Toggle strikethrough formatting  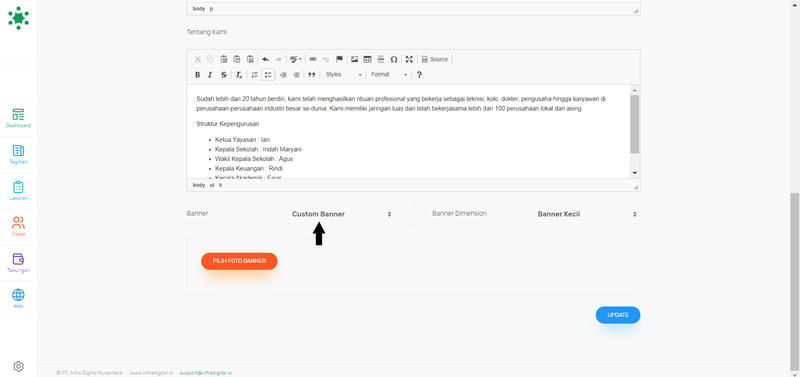(223, 74)
